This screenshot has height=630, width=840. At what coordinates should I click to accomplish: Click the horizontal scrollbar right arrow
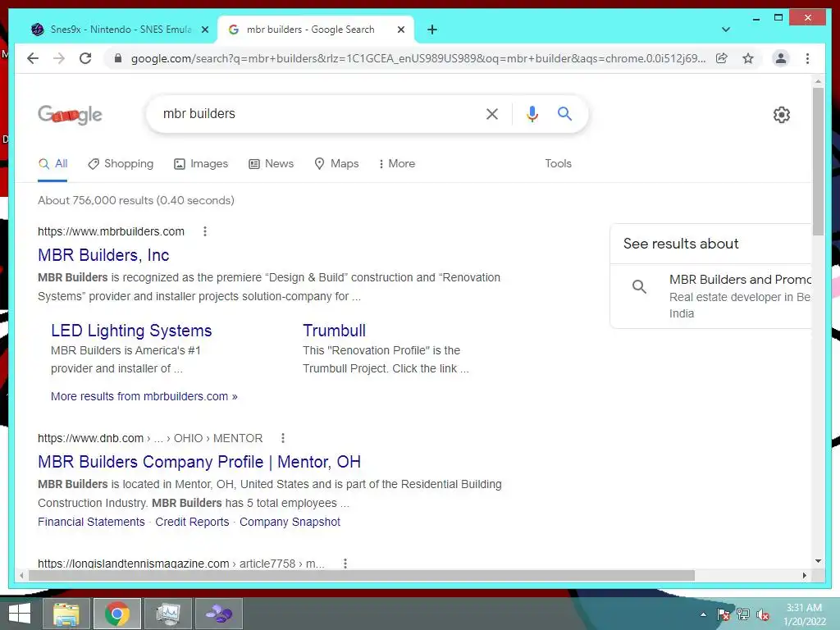tap(804, 575)
